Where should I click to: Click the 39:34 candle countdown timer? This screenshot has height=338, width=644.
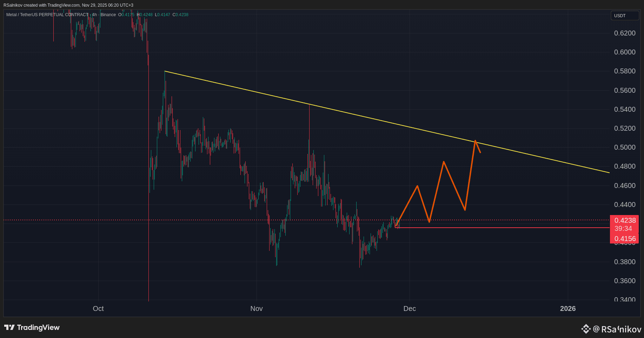tap(623, 229)
